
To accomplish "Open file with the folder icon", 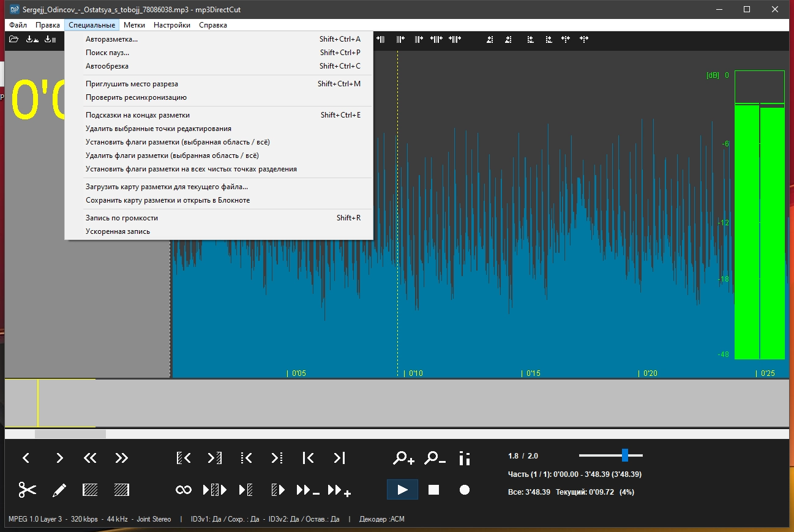I will tap(13, 40).
